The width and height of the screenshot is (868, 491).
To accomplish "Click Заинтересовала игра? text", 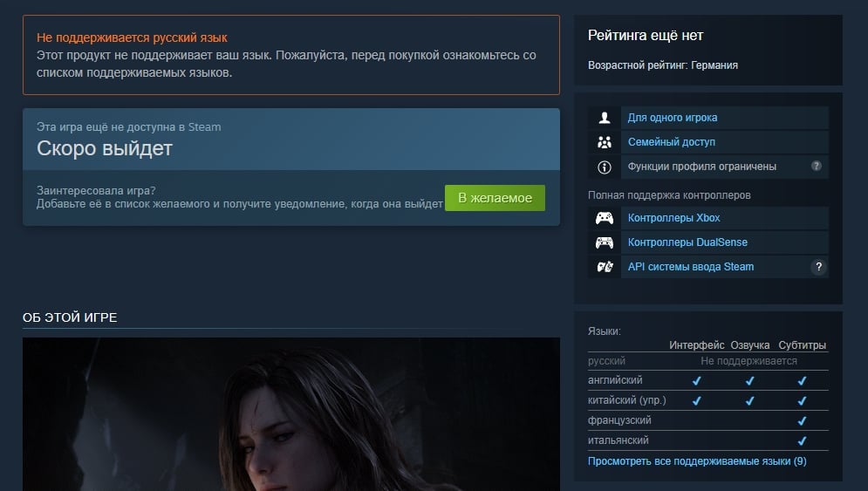I will [96, 190].
